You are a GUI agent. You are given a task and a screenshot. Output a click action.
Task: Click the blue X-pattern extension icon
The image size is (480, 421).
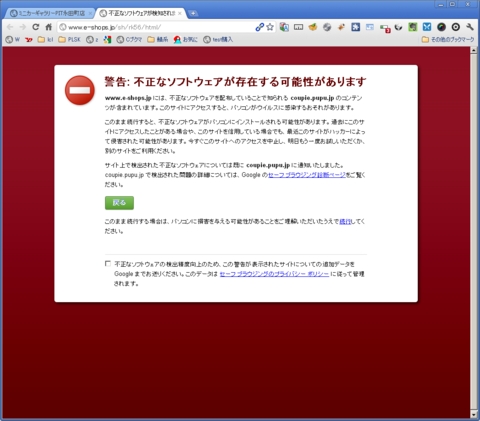(427, 27)
